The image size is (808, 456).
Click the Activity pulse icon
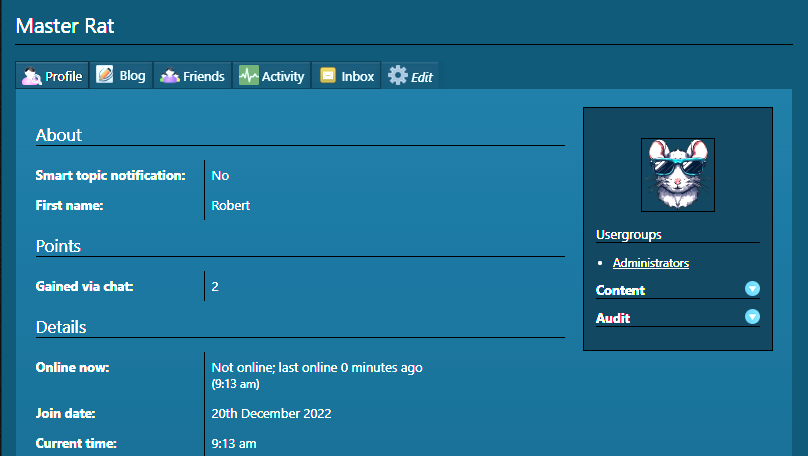point(249,76)
